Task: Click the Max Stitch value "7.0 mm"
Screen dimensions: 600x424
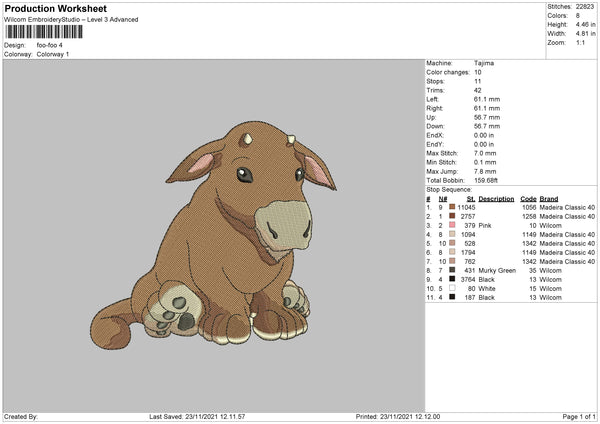Action: coord(485,153)
